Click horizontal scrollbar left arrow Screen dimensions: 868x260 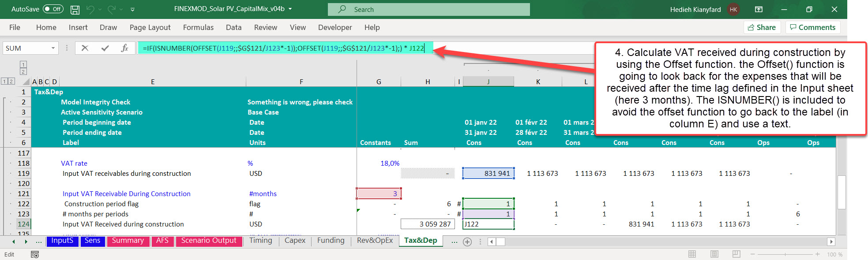click(x=491, y=241)
